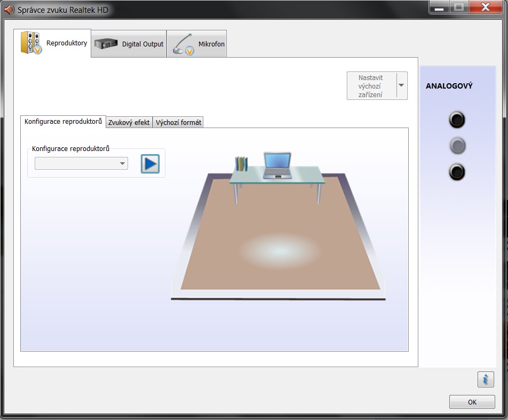Open the Konfigurace reproduktorů combo box
The height and width of the screenshot is (420, 508).
point(81,163)
